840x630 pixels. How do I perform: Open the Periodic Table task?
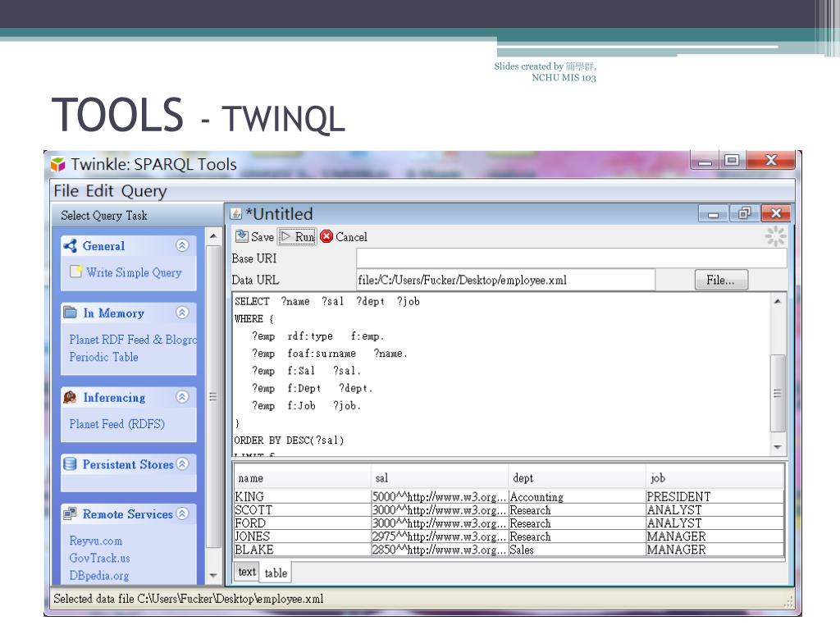coord(103,357)
